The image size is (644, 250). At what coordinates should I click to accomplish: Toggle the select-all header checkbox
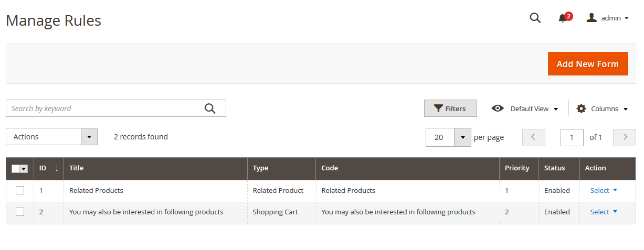(x=16, y=169)
